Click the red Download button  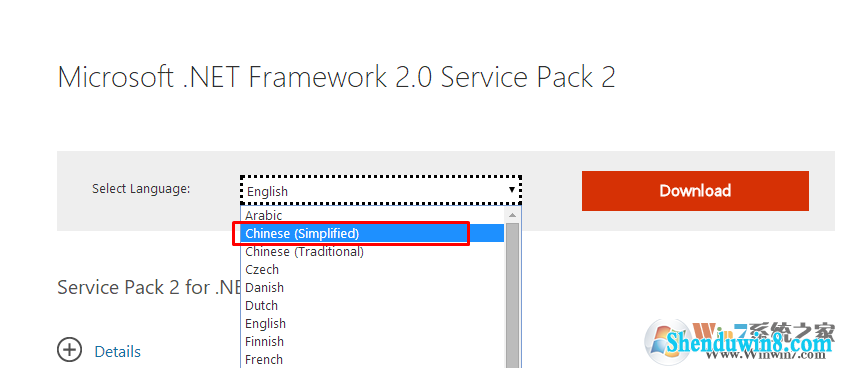point(695,191)
